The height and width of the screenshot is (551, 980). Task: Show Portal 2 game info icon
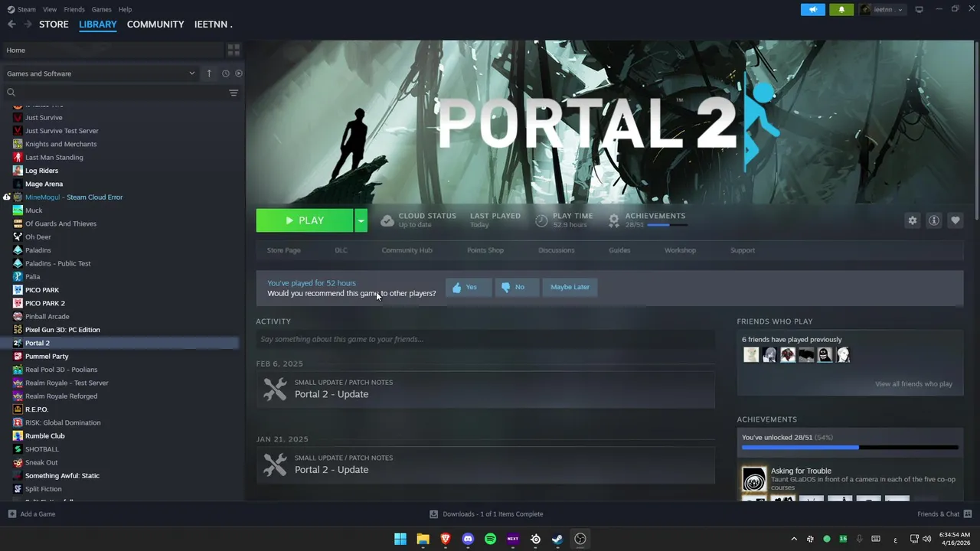pos(933,220)
